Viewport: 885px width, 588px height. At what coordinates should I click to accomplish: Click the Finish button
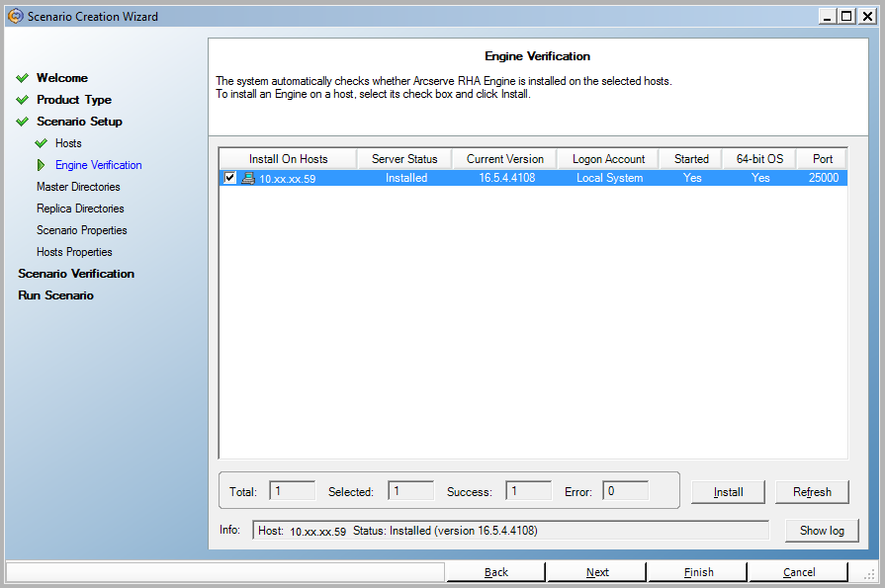(698, 572)
